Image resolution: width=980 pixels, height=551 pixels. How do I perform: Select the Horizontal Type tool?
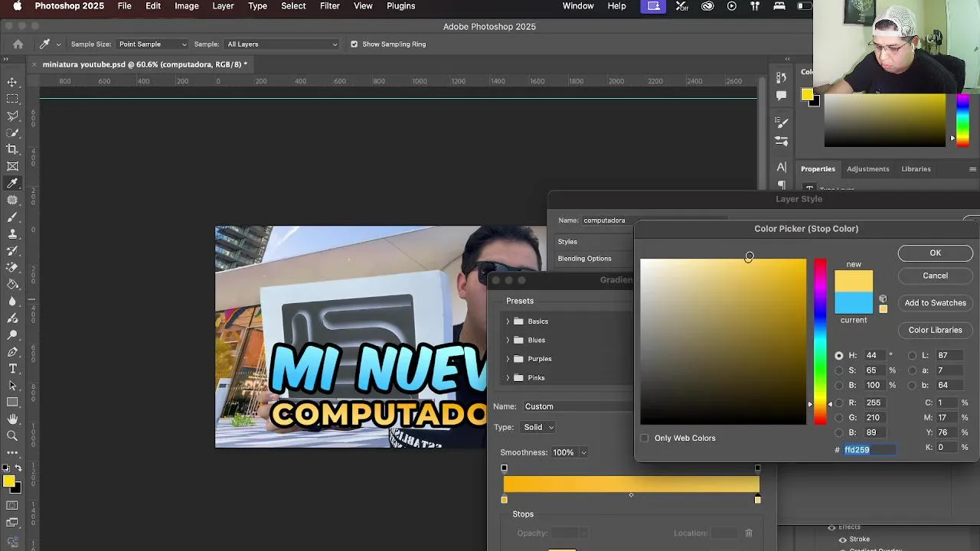point(12,369)
